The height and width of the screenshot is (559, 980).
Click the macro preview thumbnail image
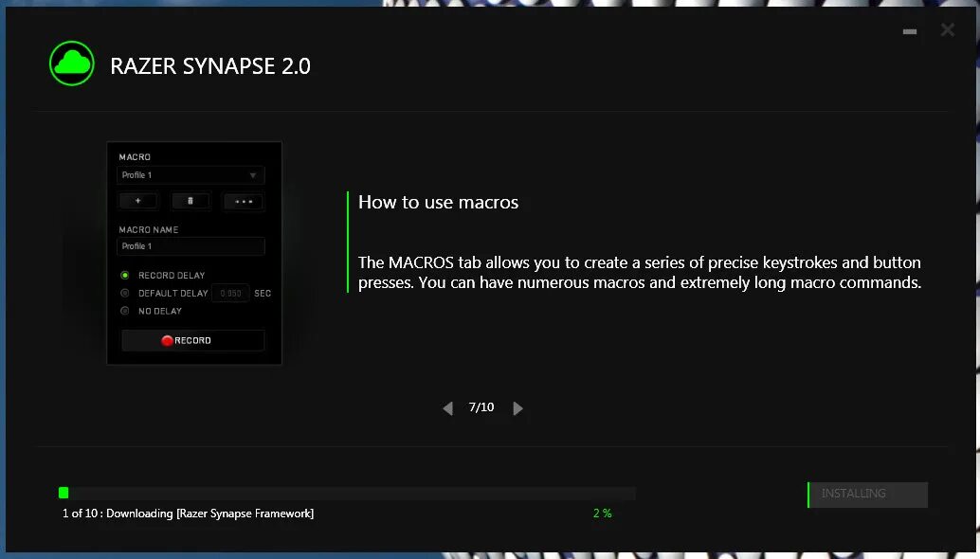(x=194, y=253)
